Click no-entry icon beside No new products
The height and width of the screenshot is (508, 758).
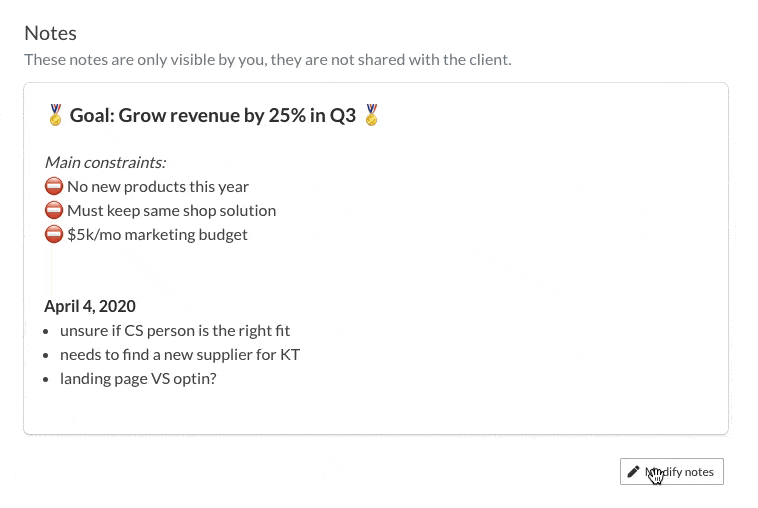[54, 187]
